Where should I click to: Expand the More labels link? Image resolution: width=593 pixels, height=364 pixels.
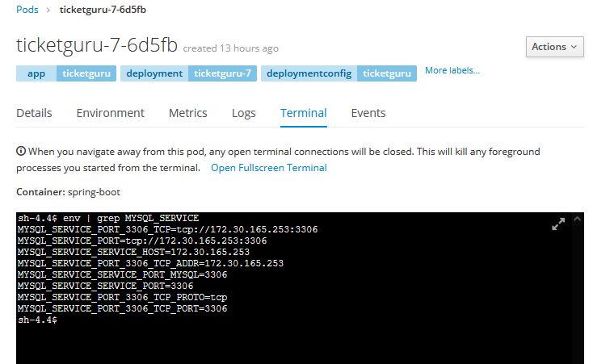(x=452, y=71)
